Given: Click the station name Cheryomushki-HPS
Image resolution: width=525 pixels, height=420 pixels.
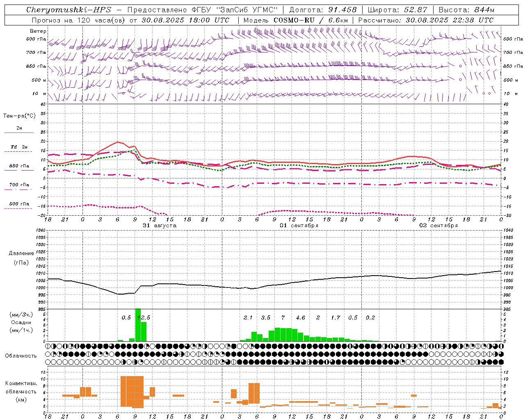Looking at the screenshot, I should coord(68,10).
